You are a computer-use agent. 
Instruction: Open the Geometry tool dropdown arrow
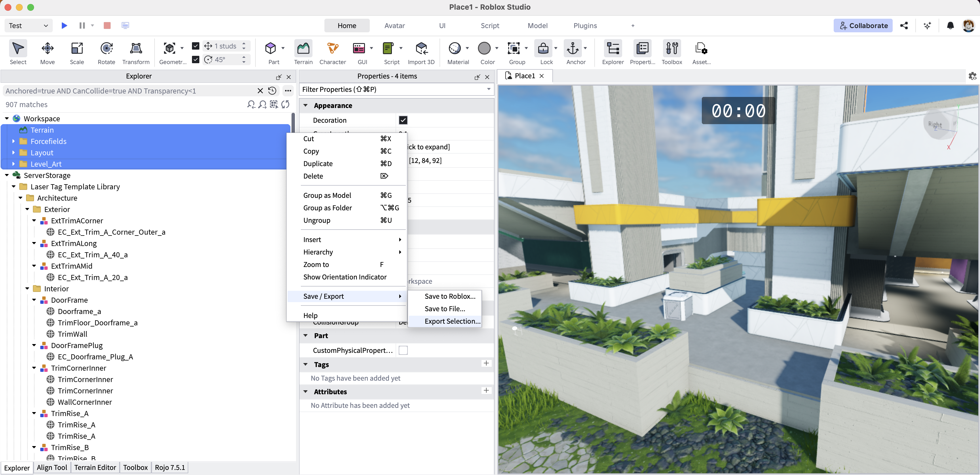click(x=182, y=48)
